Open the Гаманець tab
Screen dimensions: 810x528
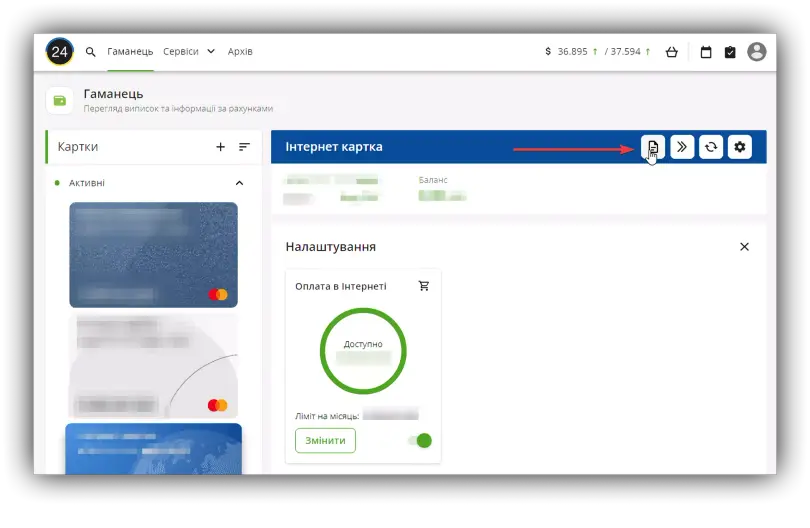pos(131,51)
